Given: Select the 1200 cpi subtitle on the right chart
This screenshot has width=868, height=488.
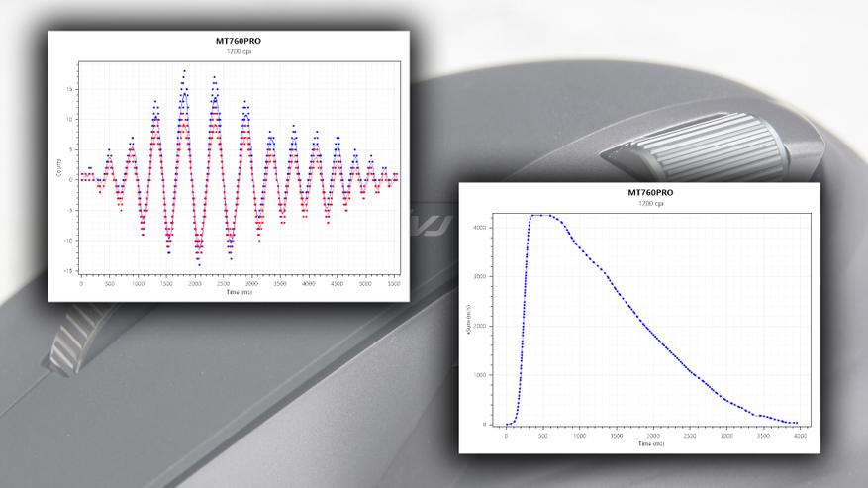Looking at the screenshot, I should click(x=651, y=203).
